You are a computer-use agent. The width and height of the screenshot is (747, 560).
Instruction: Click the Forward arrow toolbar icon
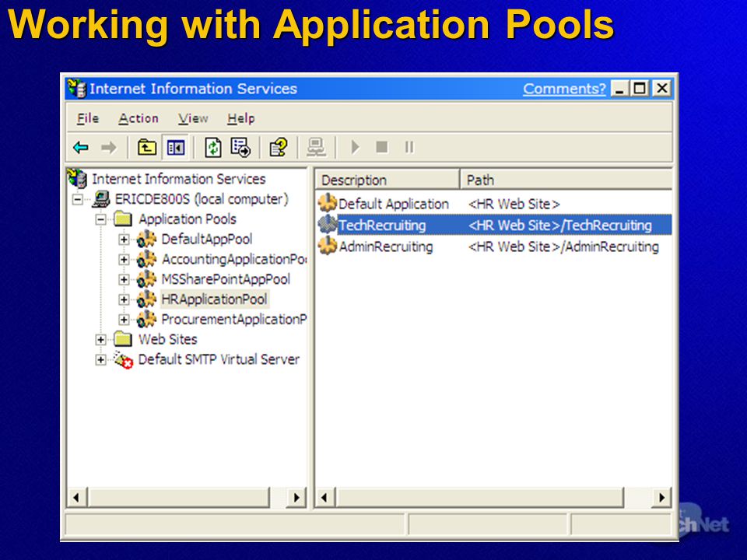(x=109, y=148)
